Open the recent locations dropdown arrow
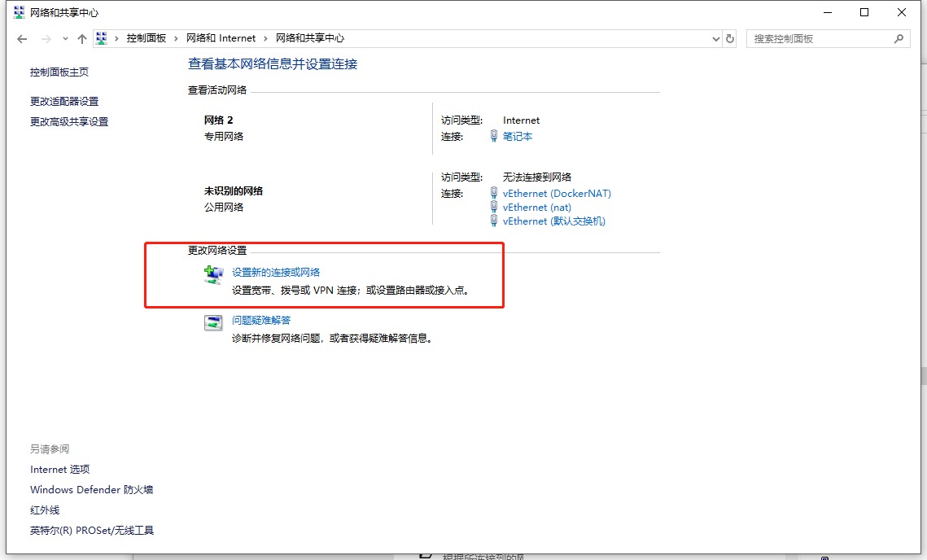 coord(65,39)
